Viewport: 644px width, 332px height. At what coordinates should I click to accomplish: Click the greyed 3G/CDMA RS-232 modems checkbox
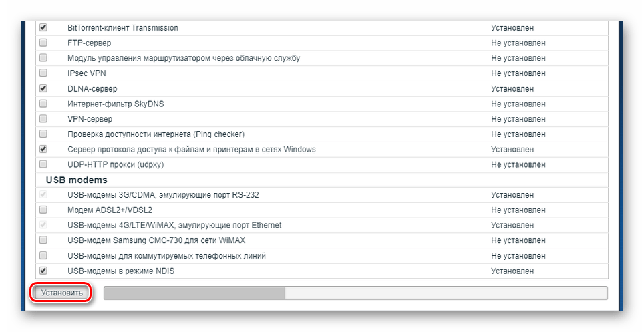click(43, 195)
